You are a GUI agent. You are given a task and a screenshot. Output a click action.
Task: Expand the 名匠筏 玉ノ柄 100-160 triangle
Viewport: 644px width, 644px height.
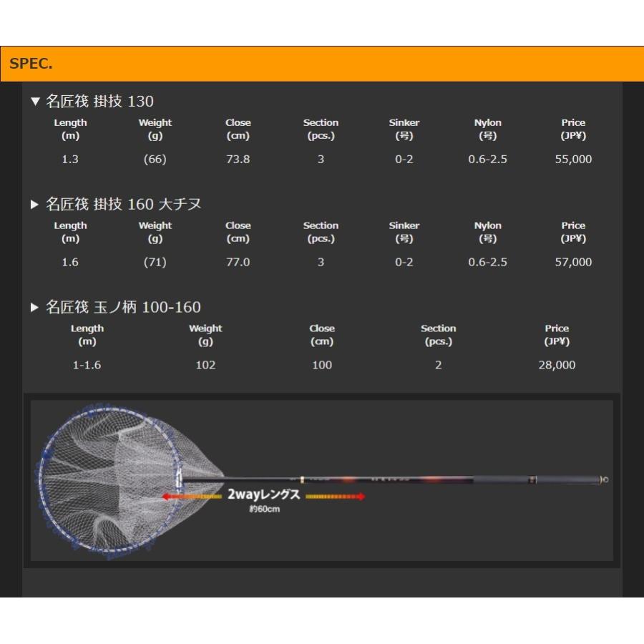[34, 308]
